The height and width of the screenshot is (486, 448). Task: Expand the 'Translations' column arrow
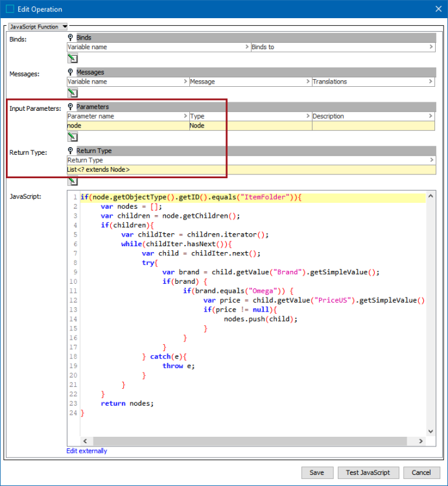coord(430,82)
